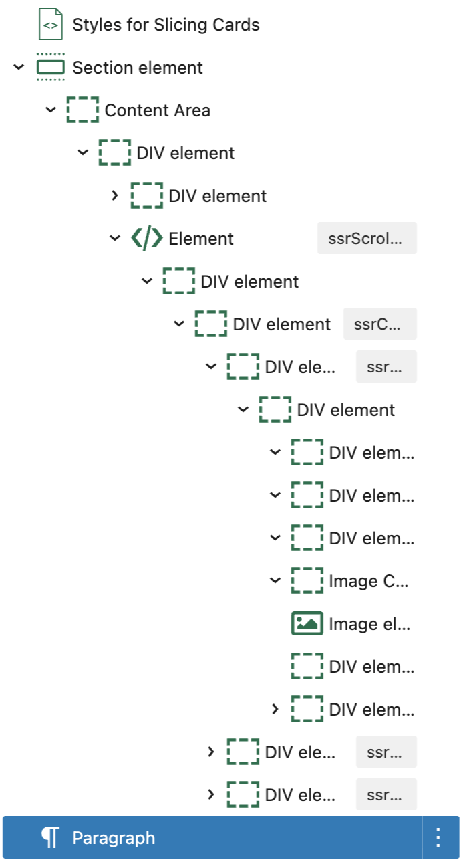This screenshot has height=868, width=461.
Task: Collapse the code Element with ssrScrol... tag
Action: [x=115, y=239]
